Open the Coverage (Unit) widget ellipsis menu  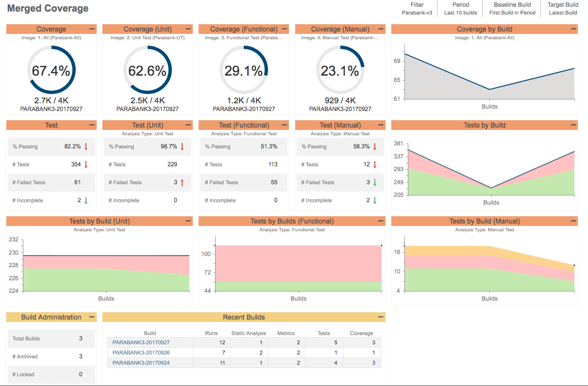pos(188,29)
